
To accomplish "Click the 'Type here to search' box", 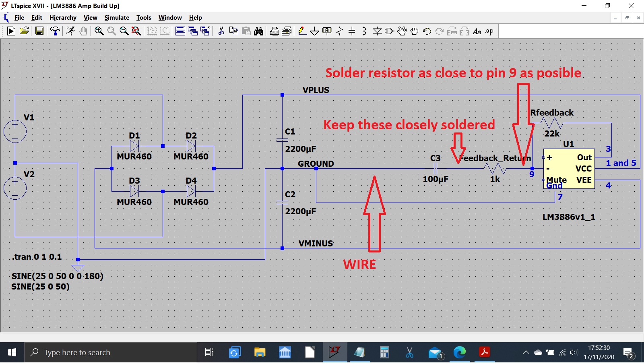I will [111, 353].
